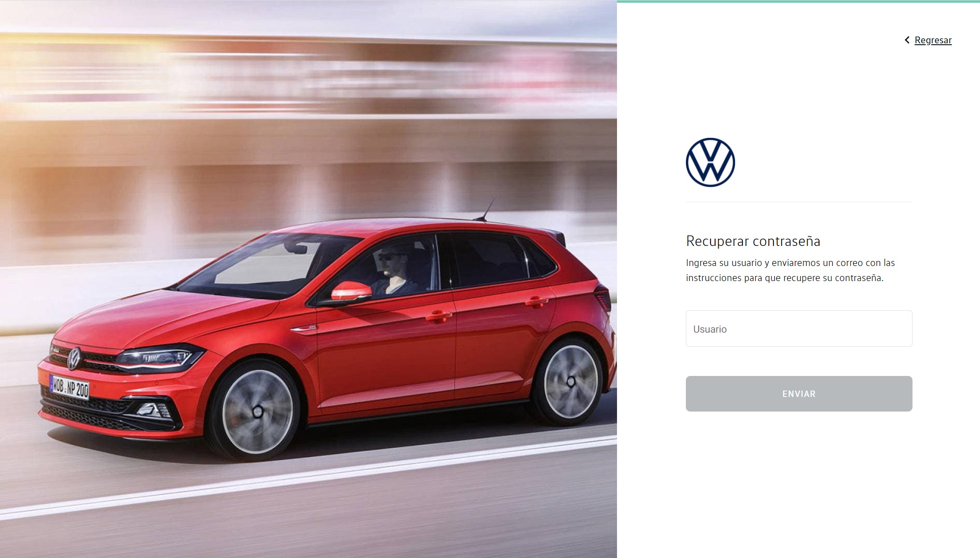Viewport: 980px width, 558px height.
Task: Click the password recovery instructions paragraph
Action: tap(790, 270)
